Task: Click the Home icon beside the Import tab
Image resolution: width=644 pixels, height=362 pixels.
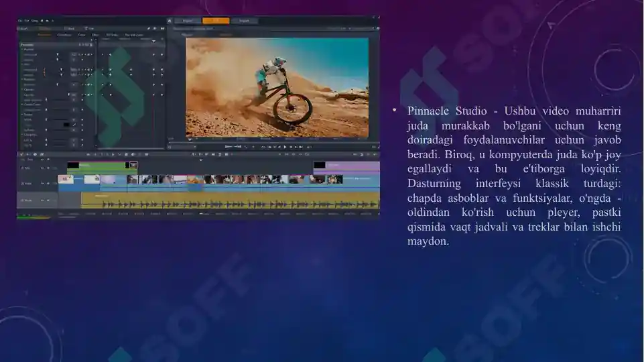Action: [170, 21]
